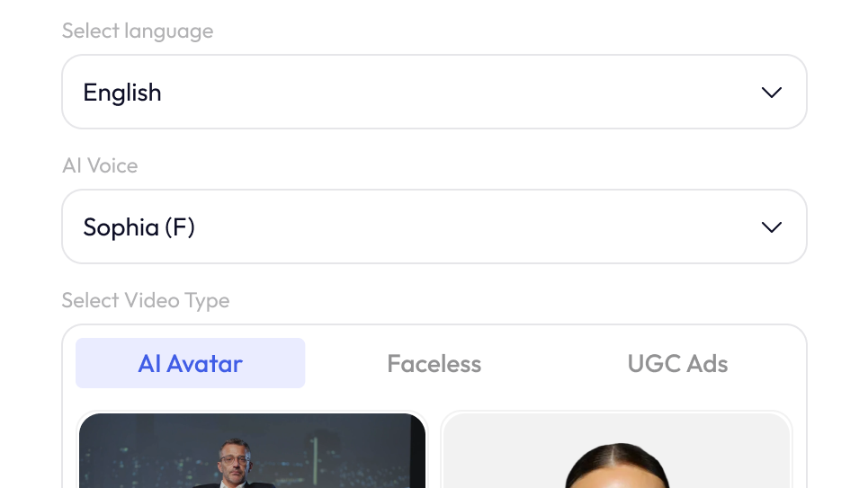Click the 'Select language' label
The width and height of the screenshot is (868, 488).
[138, 31]
